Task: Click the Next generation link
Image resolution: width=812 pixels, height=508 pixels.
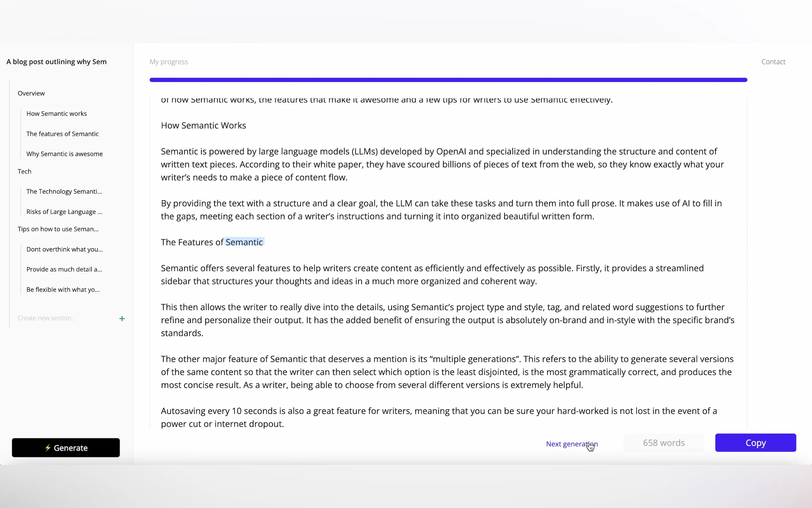Action: point(571,444)
